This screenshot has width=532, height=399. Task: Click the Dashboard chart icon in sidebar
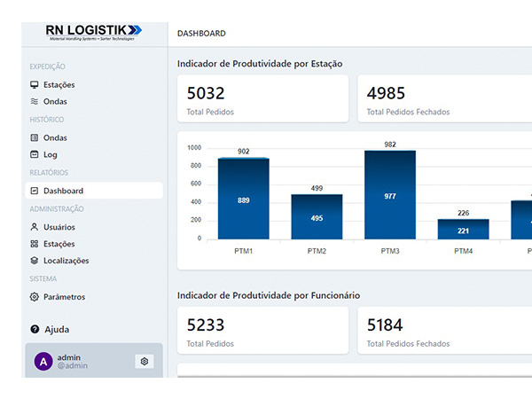(x=35, y=191)
